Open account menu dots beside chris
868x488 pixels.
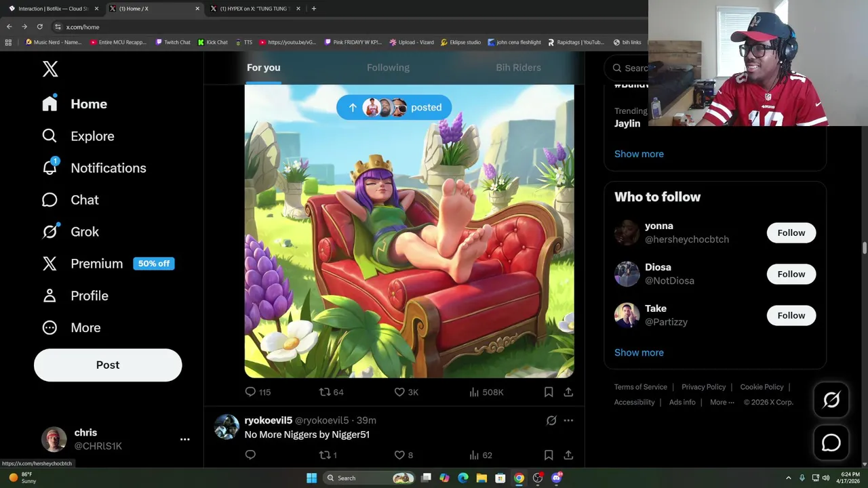(x=184, y=439)
